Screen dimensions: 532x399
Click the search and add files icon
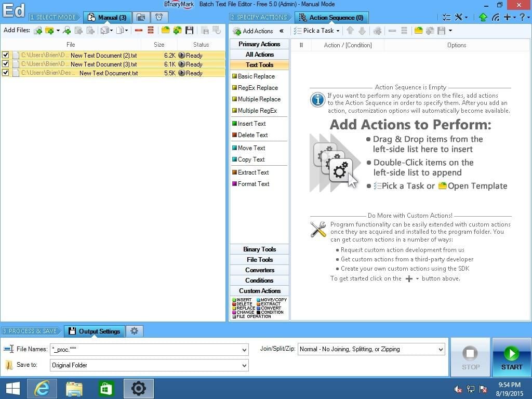[x=67, y=31]
